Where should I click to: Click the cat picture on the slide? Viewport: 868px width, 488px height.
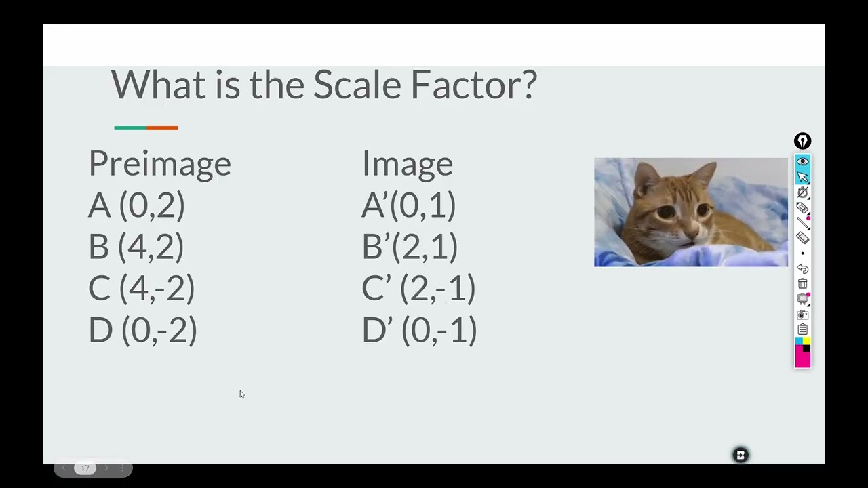click(x=691, y=212)
